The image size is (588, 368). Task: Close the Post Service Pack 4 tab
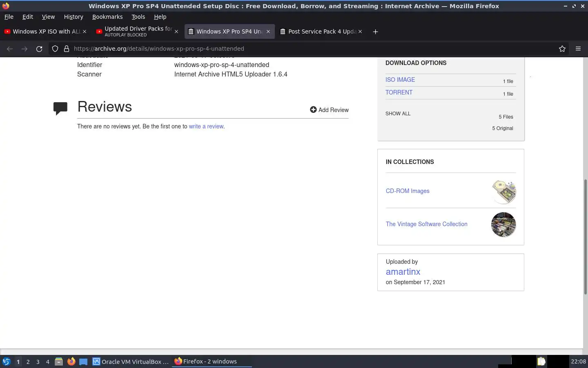(x=360, y=31)
